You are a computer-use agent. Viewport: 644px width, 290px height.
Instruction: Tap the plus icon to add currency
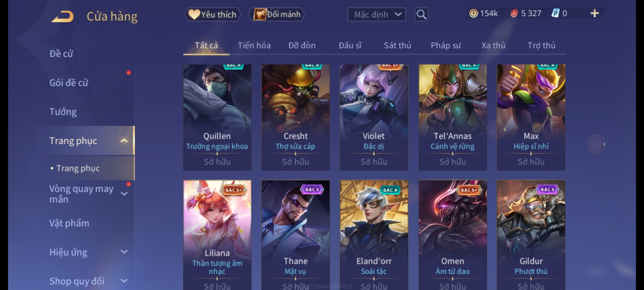point(595,13)
